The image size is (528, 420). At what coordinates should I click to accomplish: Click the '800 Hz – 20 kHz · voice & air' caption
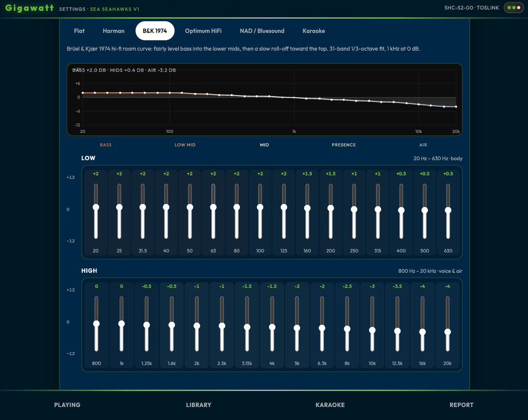coord(430,271)
